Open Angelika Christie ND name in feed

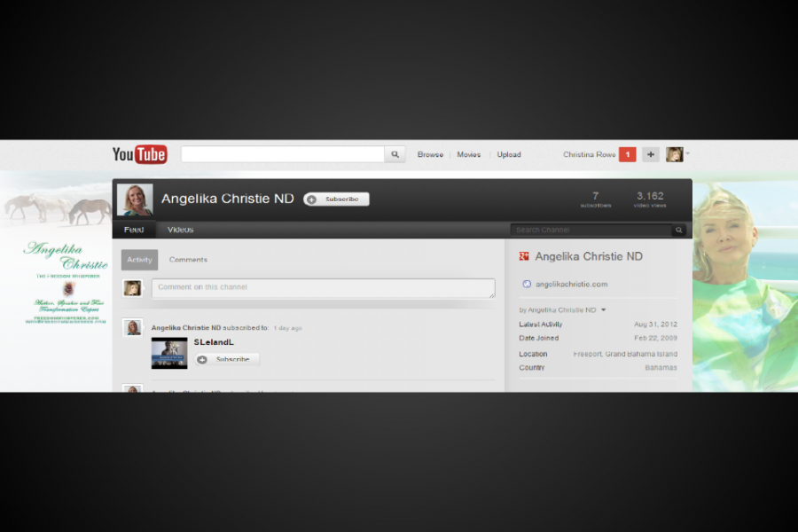[186, 328]
